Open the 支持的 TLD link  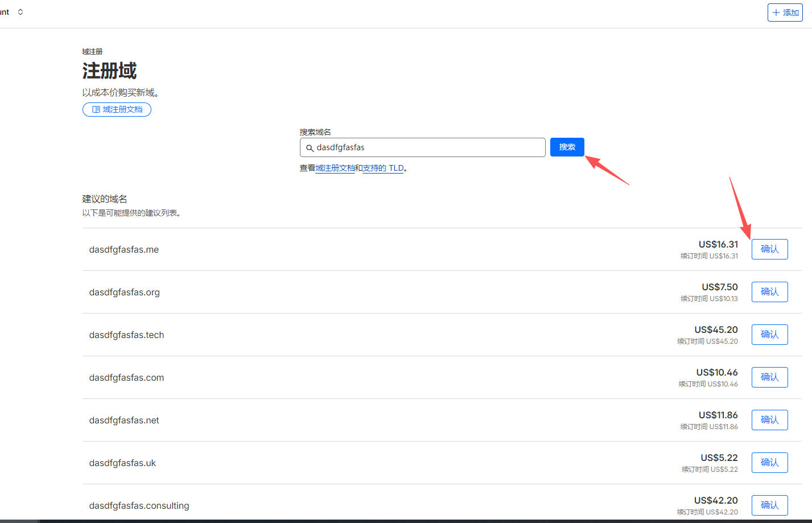(383, 168)
